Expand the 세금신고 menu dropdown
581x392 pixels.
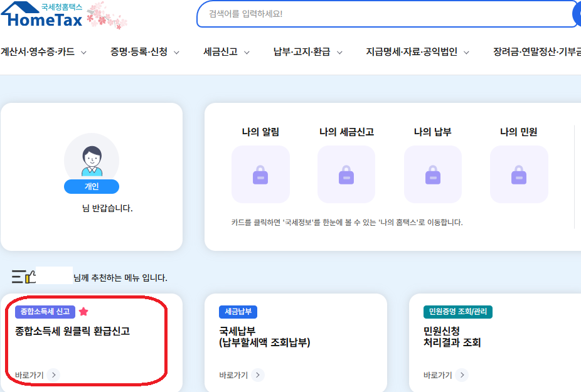[226, 53]
